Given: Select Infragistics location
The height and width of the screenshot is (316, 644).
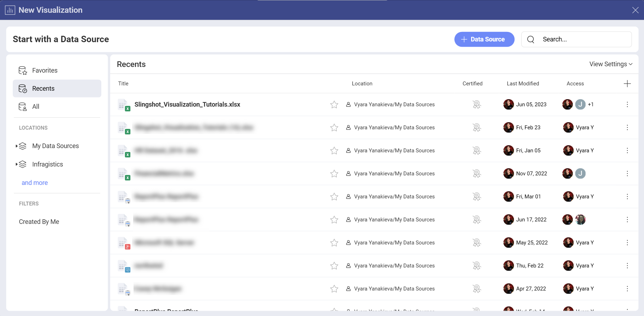Looking at the screenshot, I should 47,164.
